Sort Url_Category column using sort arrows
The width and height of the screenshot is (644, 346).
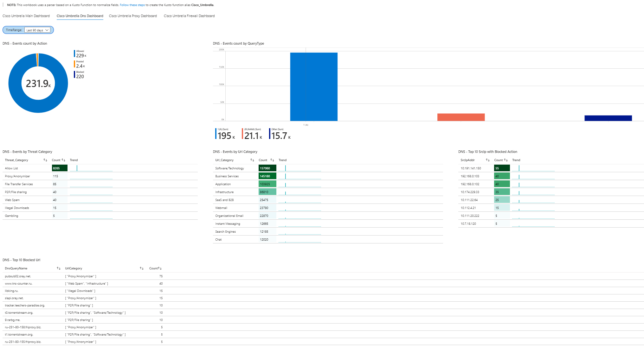tap(252, 160)
